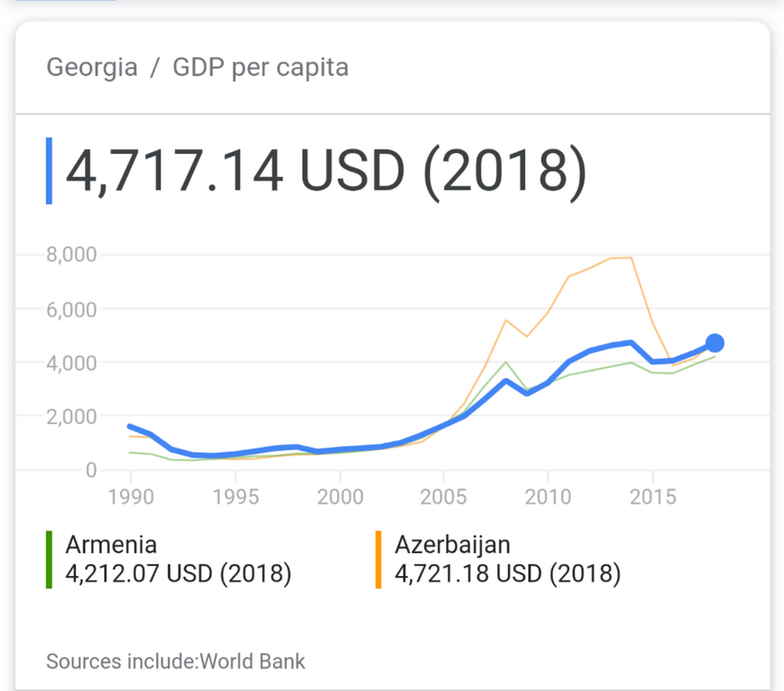Click the 2015 x-axis year label
This screenshot has width=784, height=691.
click(652, 497)
